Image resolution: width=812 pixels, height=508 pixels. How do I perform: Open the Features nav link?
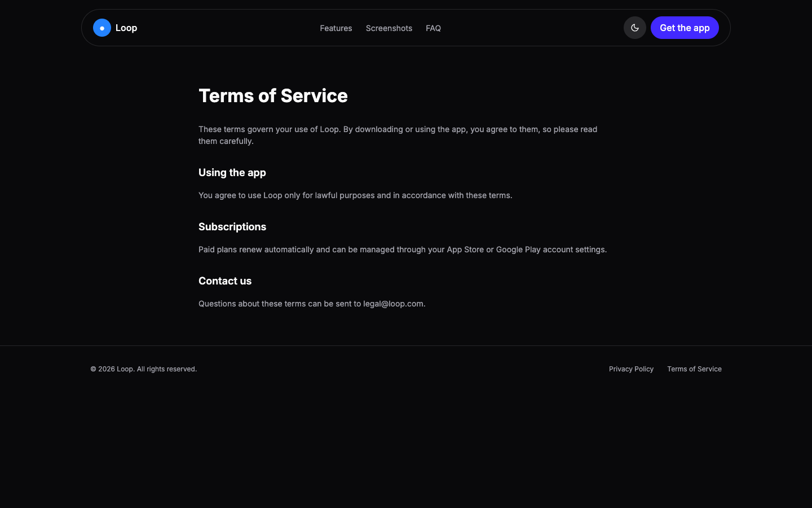coord(336,28)
